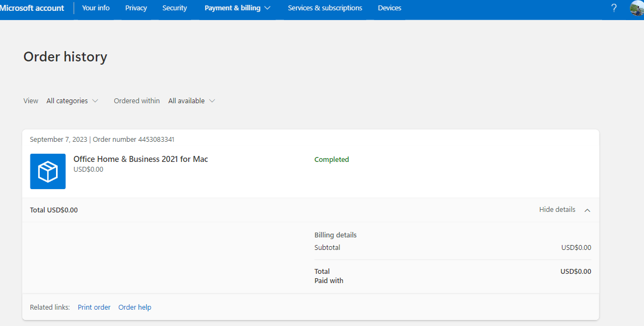Open the Order help link
This screenshot has width=644, height=326.
click(135, 308)
